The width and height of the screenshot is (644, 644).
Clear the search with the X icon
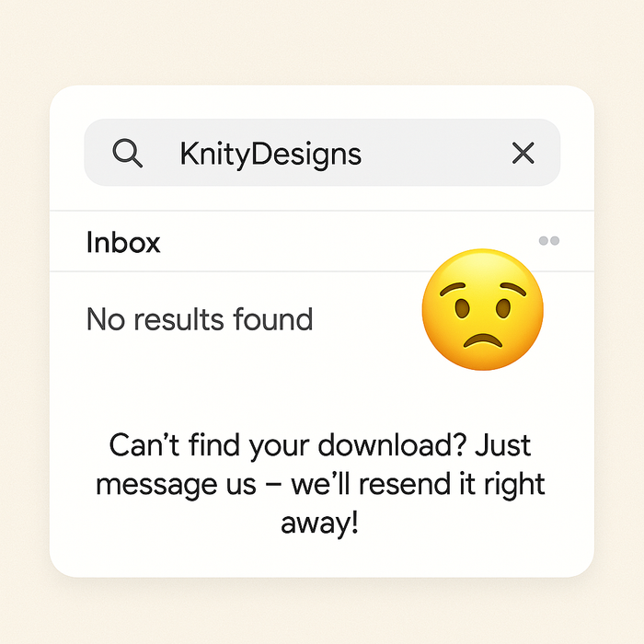[523, 153]
